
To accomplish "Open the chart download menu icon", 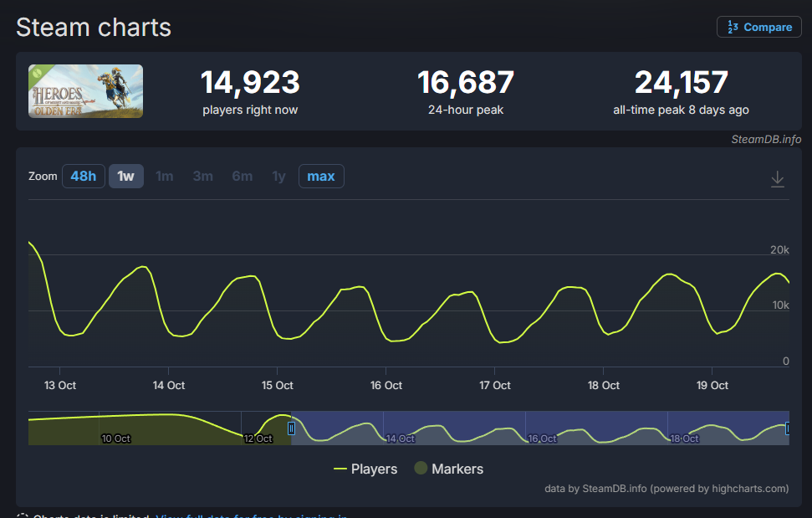I will click(x=778, y=179).
